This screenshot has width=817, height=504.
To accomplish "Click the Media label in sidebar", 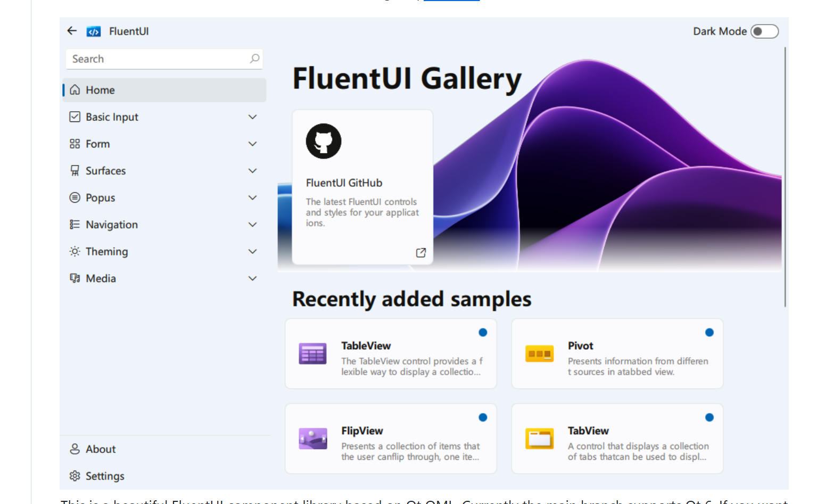I will [x=101, y=278].
